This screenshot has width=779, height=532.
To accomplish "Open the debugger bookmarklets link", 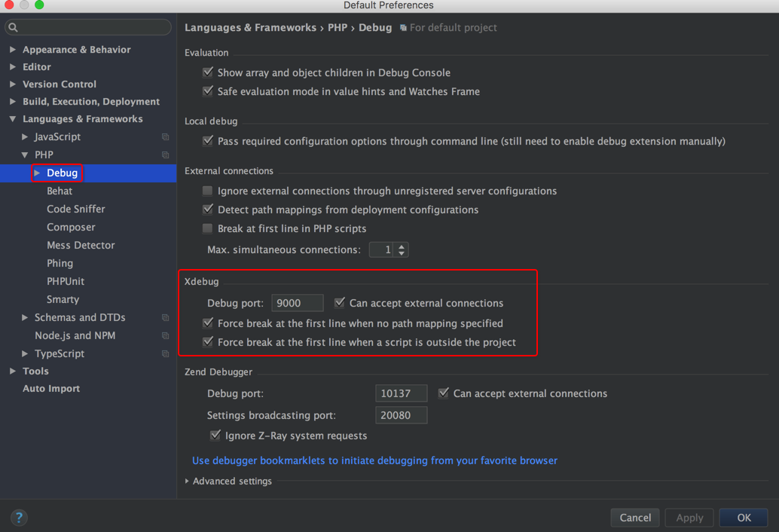I will (374, 460).
